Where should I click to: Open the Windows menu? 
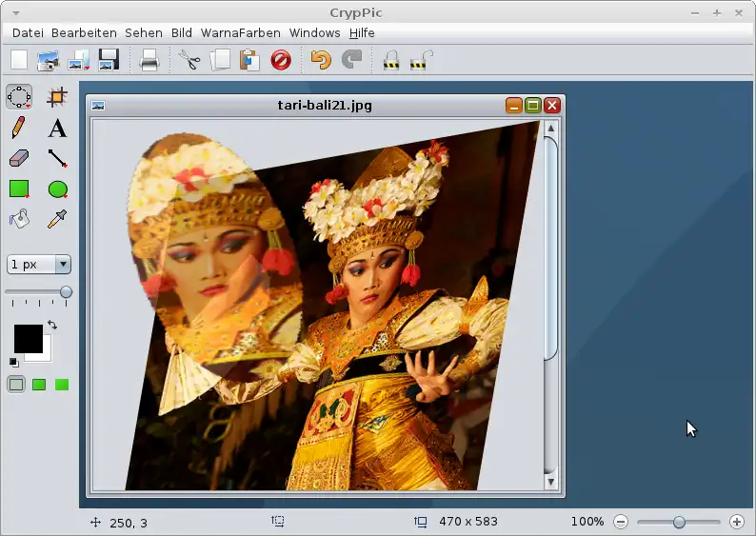[x=315, y=32]
